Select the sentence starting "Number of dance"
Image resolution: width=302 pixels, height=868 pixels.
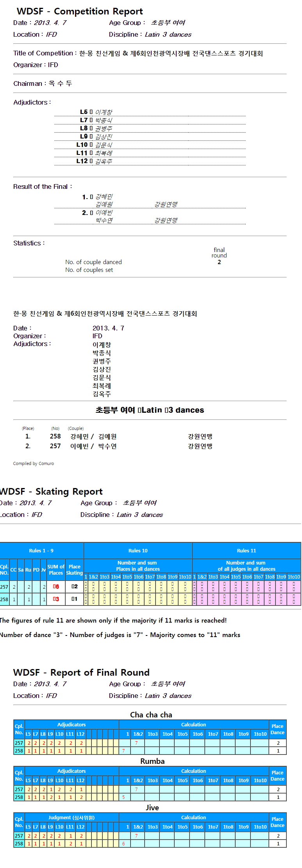(x=120, y=635)
